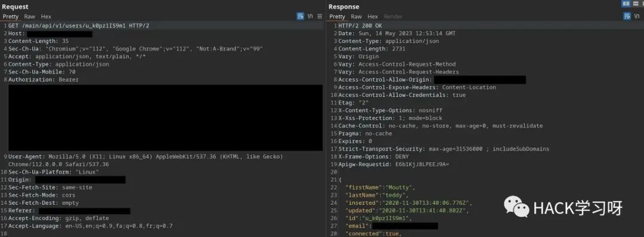Click the Apigw-Requestid header line
Image resolution: width=644 pixels, height=237 pixels.
pyautogui.click(x=394, y=164)
